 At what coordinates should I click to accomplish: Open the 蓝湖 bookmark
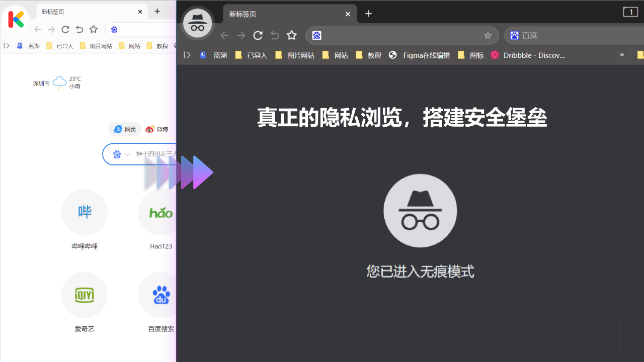(214, 55)
